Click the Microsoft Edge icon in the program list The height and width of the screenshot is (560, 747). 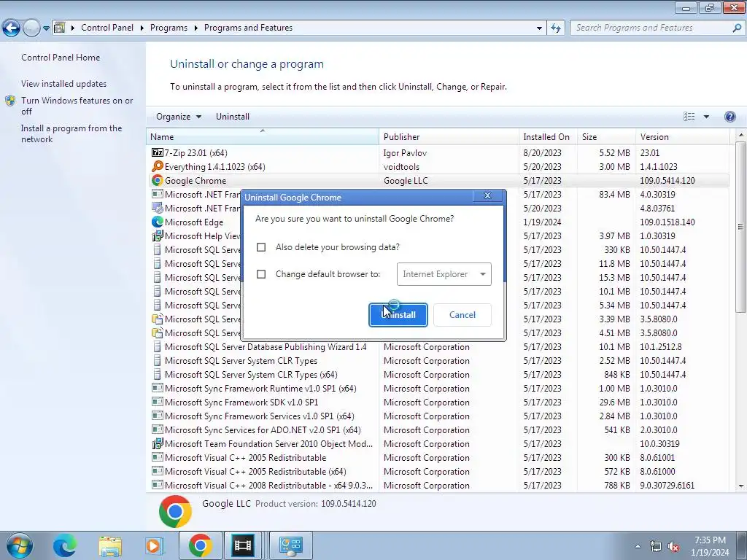158,222
